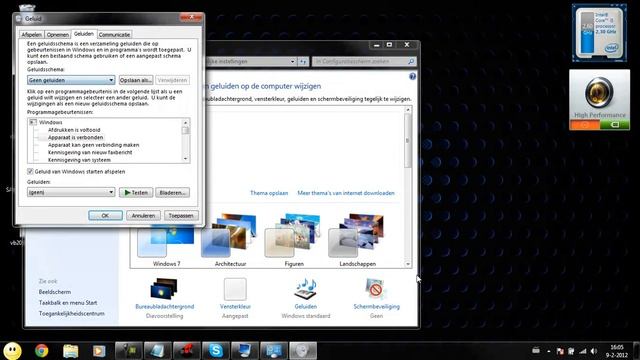Screen dimensions: 640x360
Task: Click Toepassen in Geluid dialog
Action: coord(181,216)
